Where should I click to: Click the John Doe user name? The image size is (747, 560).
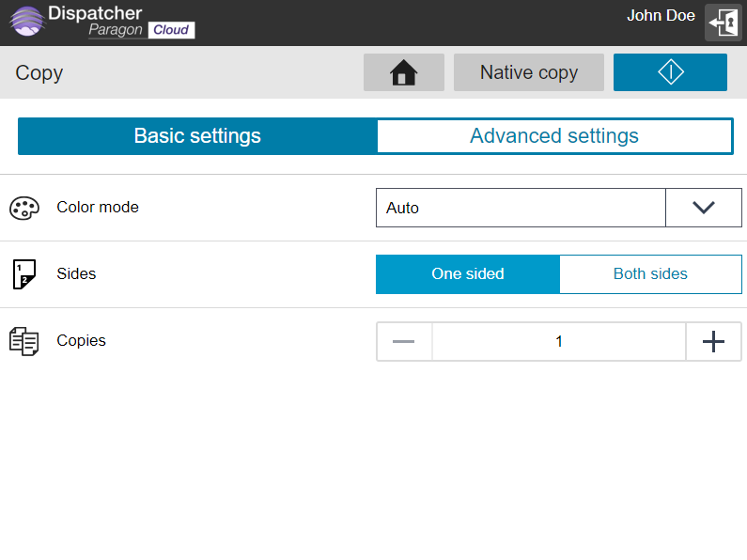click(661, 16)
